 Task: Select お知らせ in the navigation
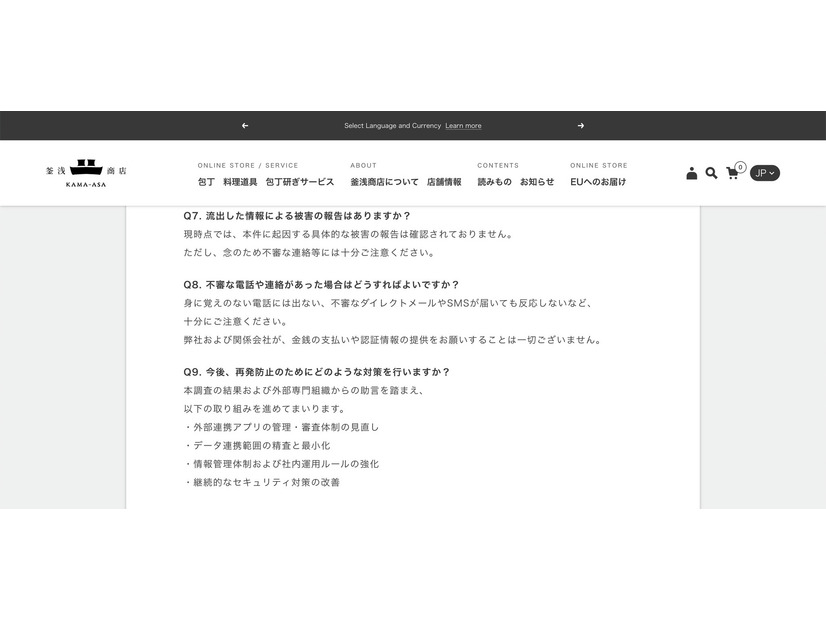[x=536, y=181]
